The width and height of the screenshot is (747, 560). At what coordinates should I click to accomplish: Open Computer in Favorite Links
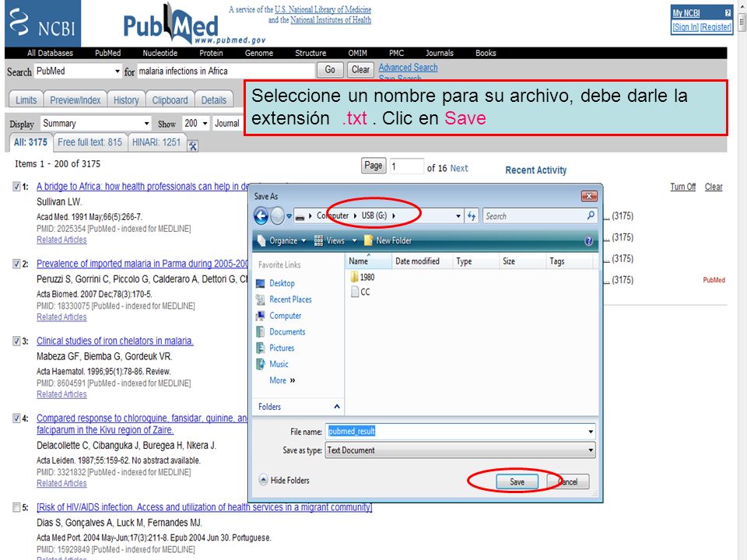[x=285, y=316]
